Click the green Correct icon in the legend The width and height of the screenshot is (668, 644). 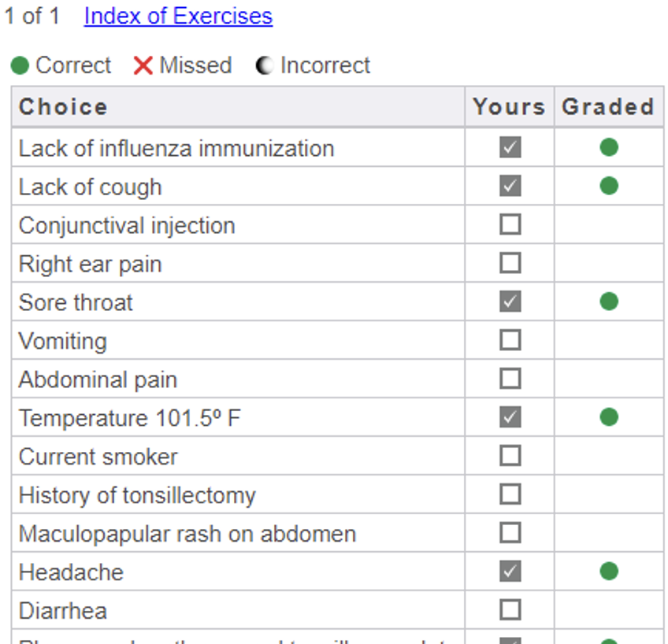pyautogui.click(x=20, y=65)
